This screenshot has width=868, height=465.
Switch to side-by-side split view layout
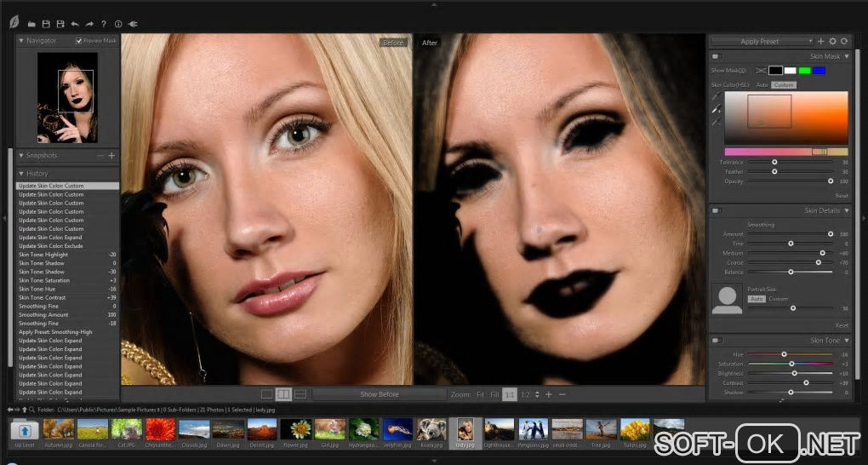coord(283,394)
